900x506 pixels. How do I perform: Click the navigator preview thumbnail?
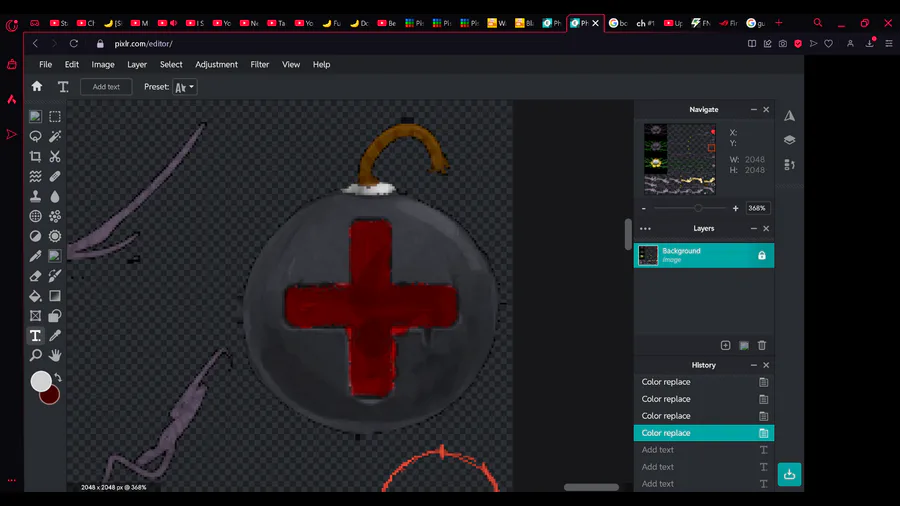pyautogui.click(x=680, y=159)
